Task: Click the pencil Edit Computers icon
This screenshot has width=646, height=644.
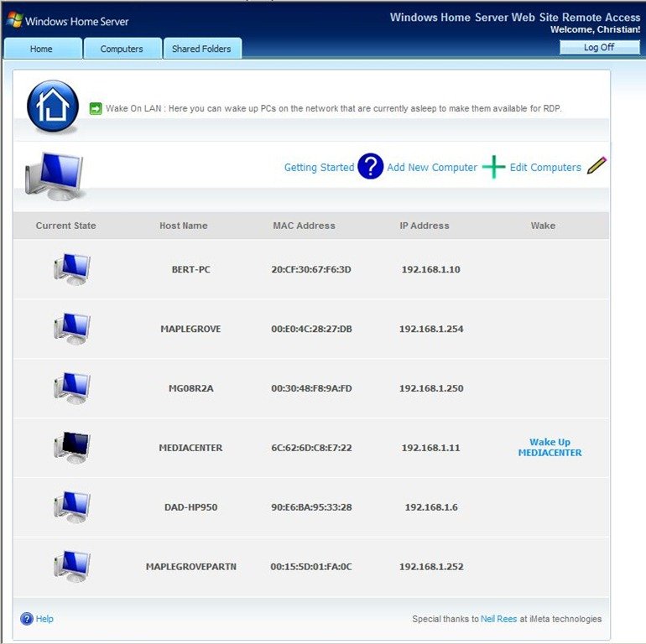Action: pos(597,165)
